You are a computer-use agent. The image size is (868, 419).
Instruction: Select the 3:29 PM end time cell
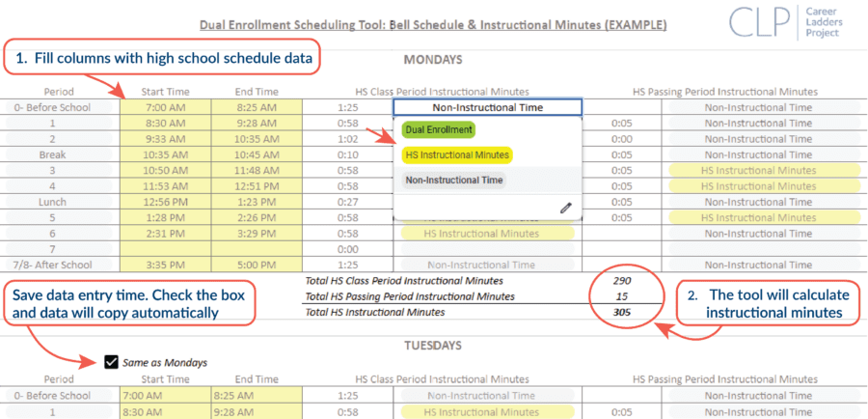257,234
